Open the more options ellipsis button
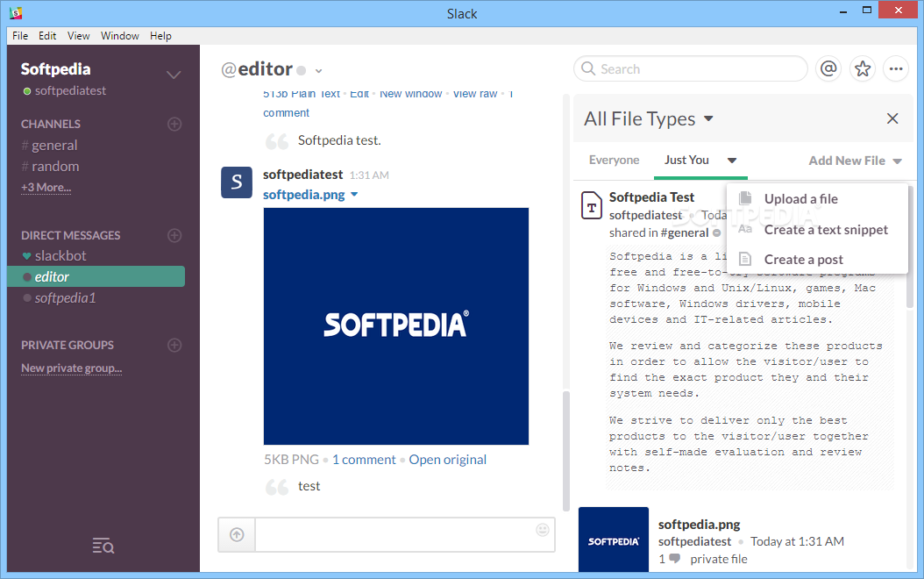The width and height of the screenshot is (924, 579). (x=896, y=69)
